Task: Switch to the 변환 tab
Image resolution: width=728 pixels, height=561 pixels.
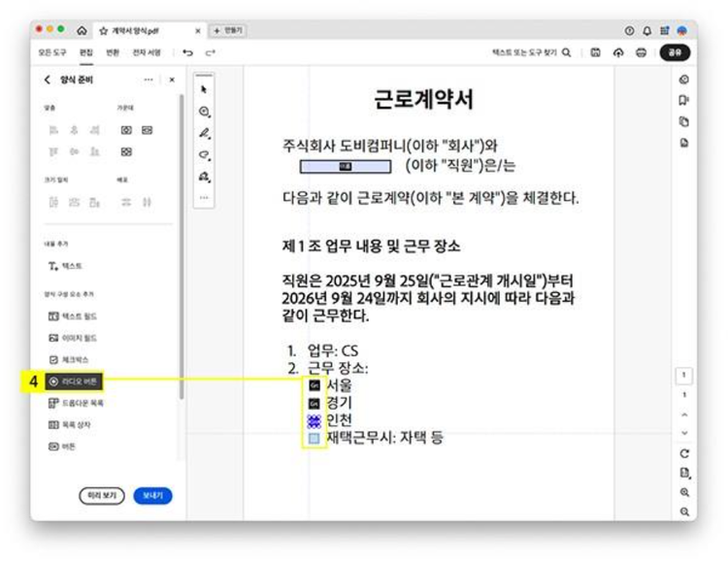Action: click(113, 52)
